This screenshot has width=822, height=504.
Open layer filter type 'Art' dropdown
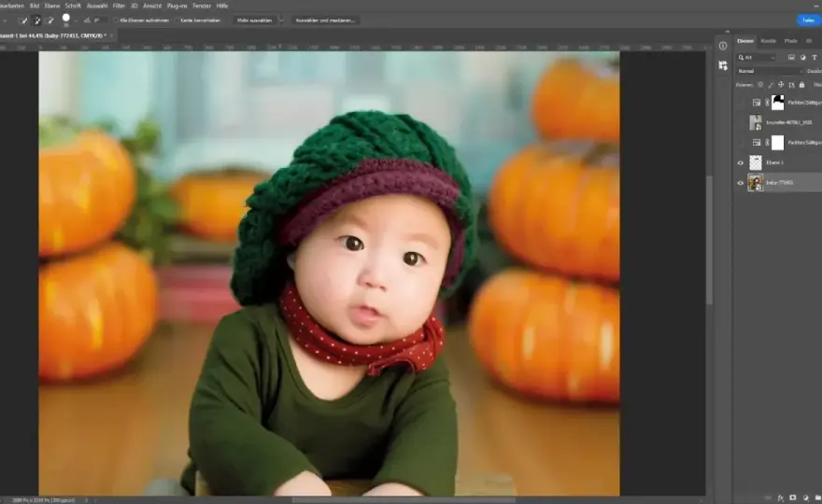757,58
